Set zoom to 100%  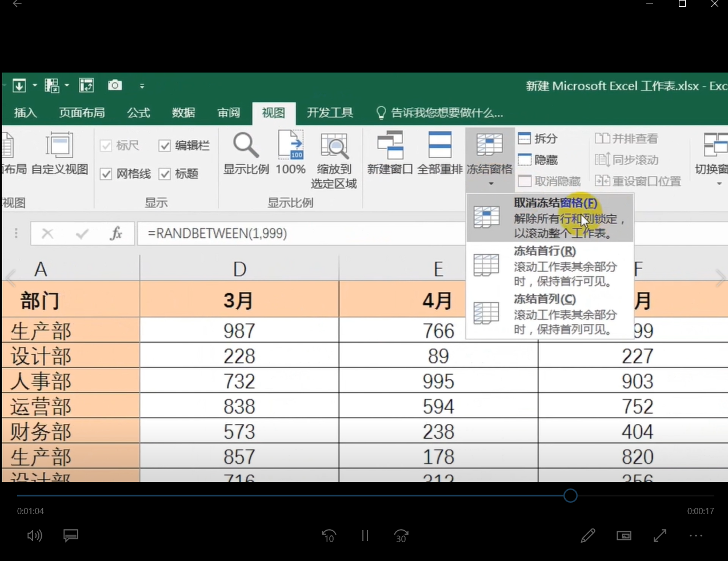[290, 154]
